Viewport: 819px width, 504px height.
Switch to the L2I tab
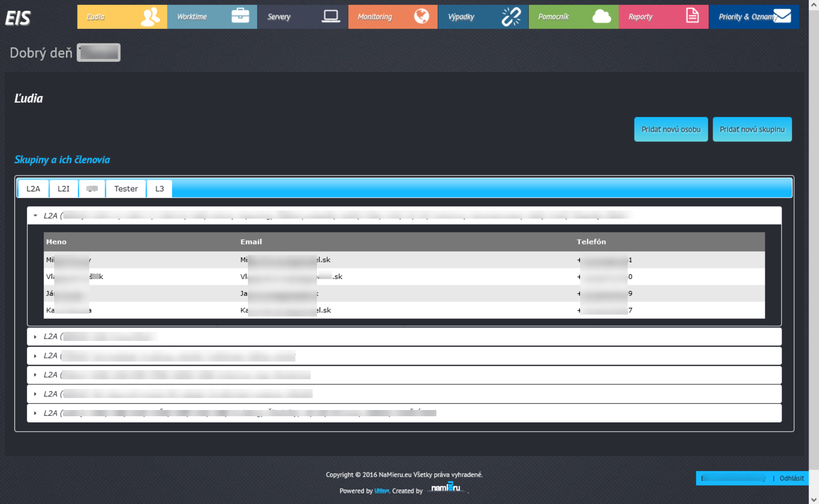coord(63,188)
